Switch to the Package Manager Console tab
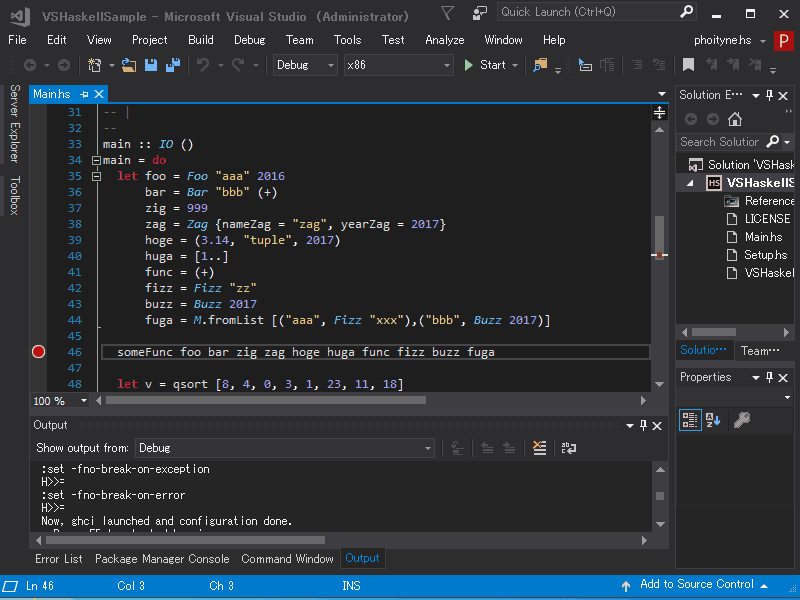Image resolution: width=800 pixels, height=600 pixels. point(162,559)
